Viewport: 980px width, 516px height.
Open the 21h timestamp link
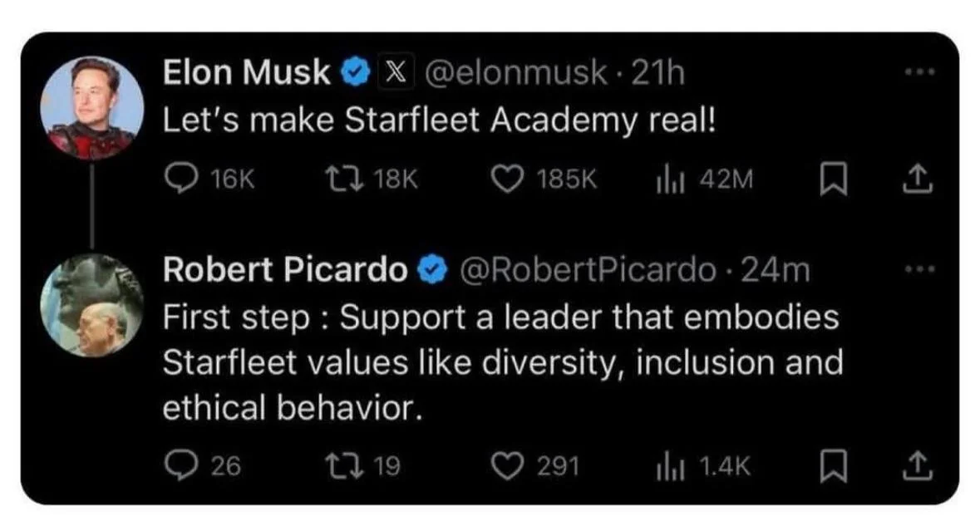657,74
